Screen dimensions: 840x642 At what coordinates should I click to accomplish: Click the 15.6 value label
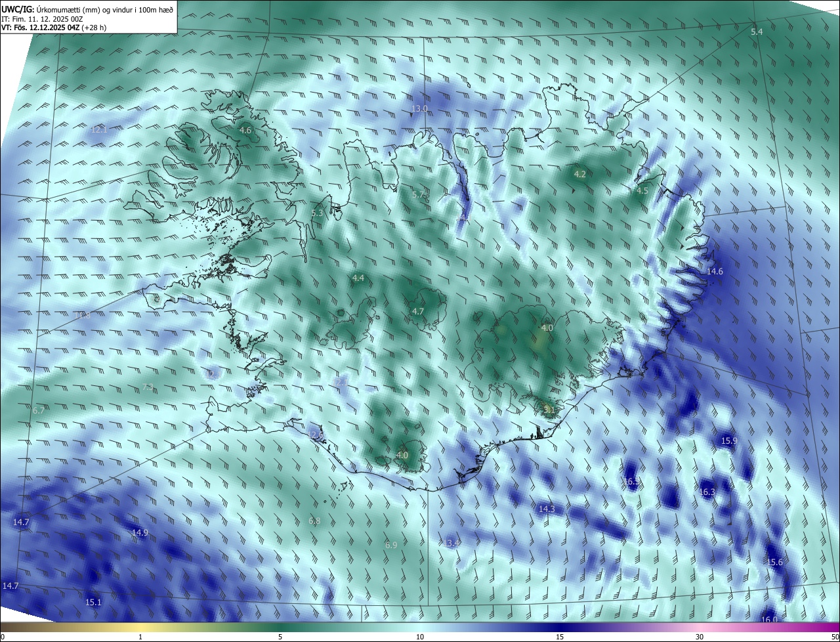click(775, 563)
